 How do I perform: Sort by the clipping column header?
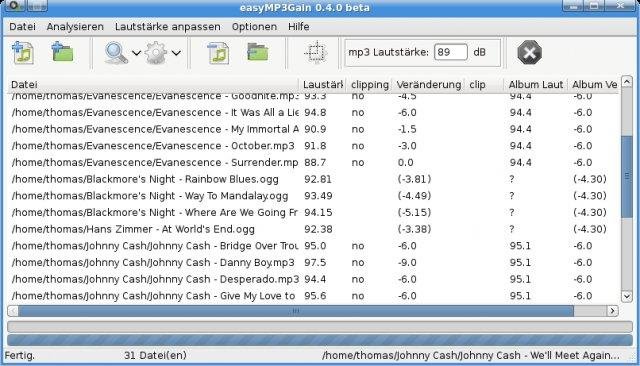[369, 84]
